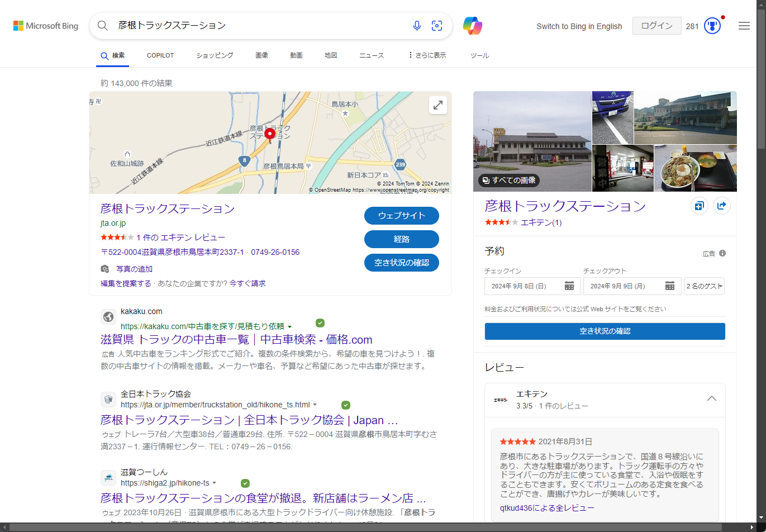Start voice search with microphone icon
This screenshot has width=766, height=532.
417,26
